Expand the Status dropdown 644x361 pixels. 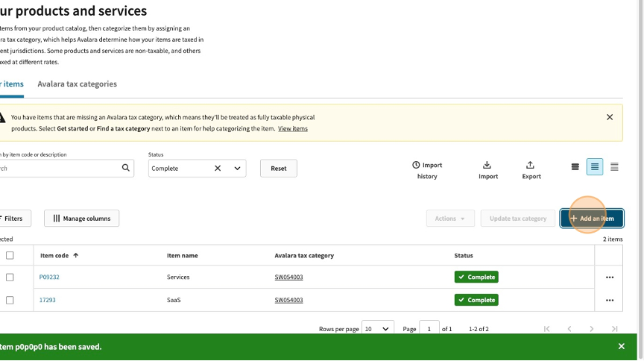click(x=237, y=168)
